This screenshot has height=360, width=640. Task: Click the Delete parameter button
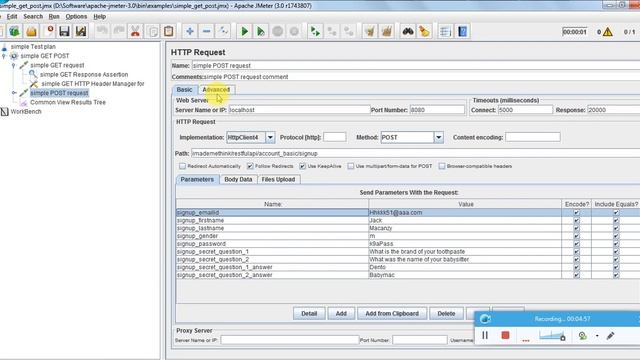446,313
